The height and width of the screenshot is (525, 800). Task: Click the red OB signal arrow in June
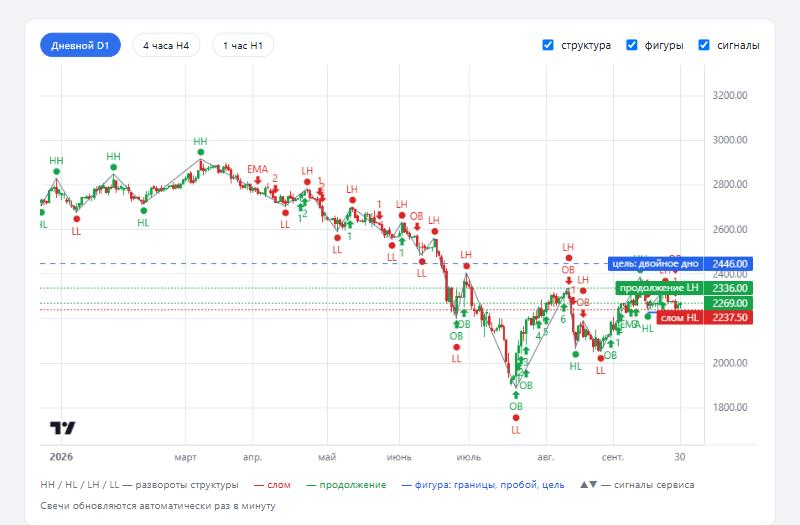click(x=417, y=227)
